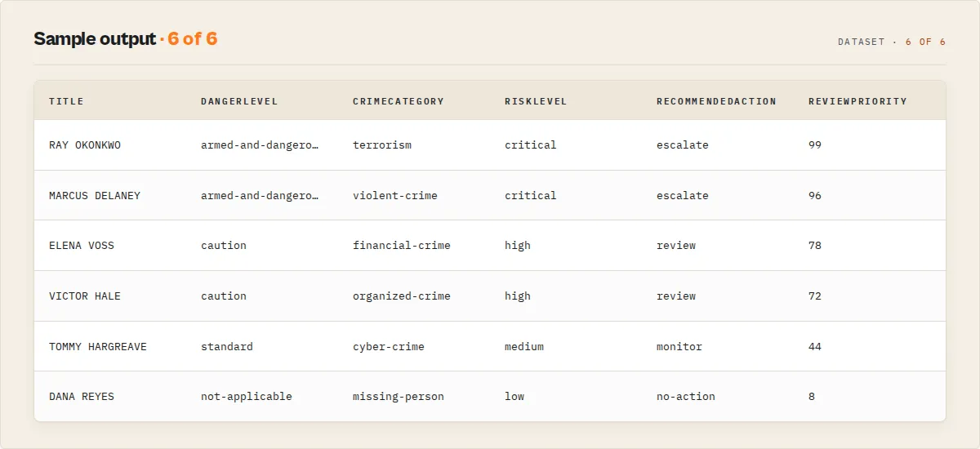The image size is (980, 449).
Task: Click the not-applicable cell
Action: (247, 397)
